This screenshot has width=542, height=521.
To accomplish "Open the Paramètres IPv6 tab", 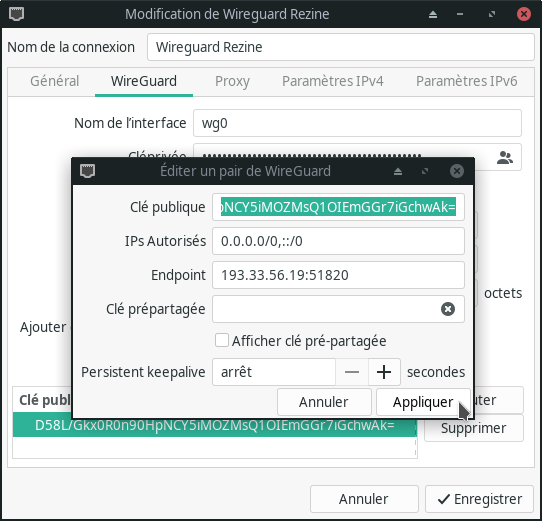I will (x=466, y=81).
